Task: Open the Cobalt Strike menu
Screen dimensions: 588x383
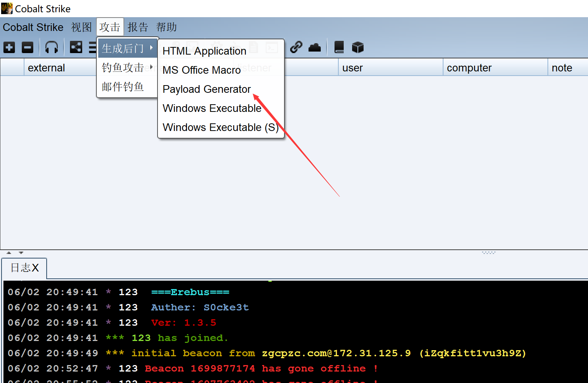Action: coord(33,27)
